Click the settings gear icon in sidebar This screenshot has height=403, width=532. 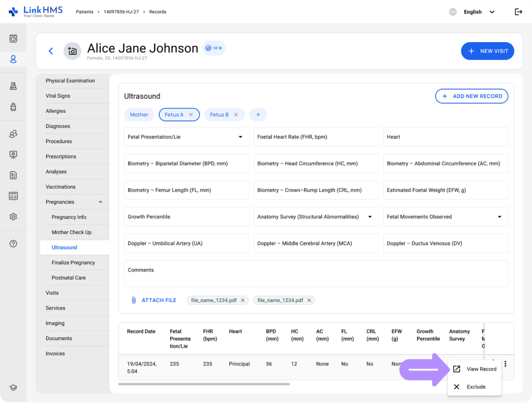pyautogui.click(x=14, y=217)
